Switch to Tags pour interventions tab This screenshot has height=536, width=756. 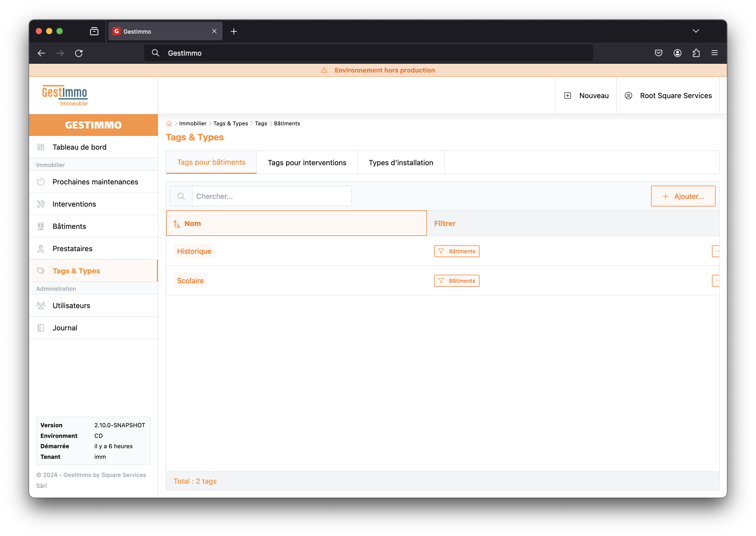point(307,163)
